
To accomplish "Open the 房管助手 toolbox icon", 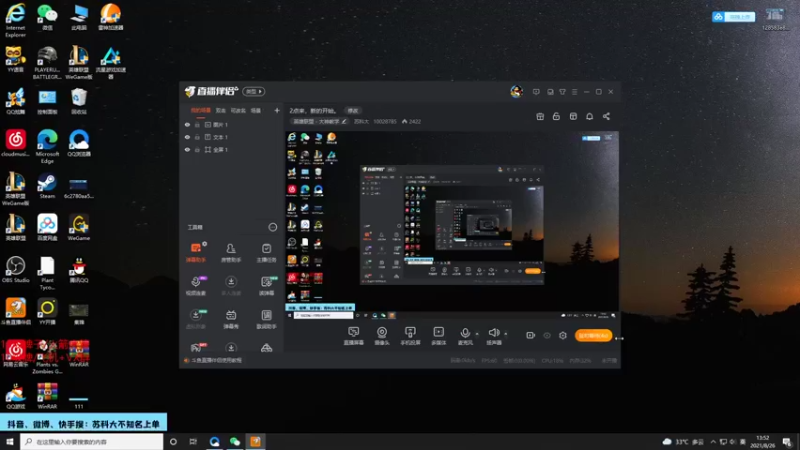I will click(231, 252).
